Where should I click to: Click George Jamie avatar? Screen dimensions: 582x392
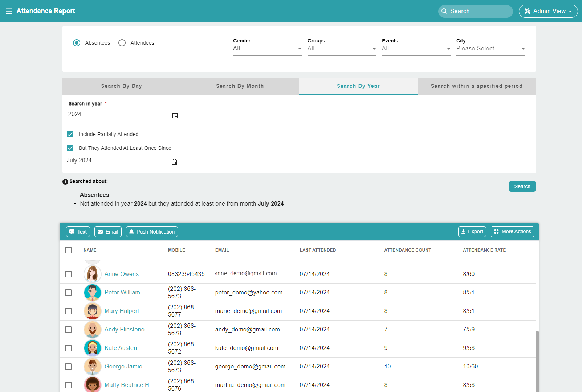click(x=93, y=367)
